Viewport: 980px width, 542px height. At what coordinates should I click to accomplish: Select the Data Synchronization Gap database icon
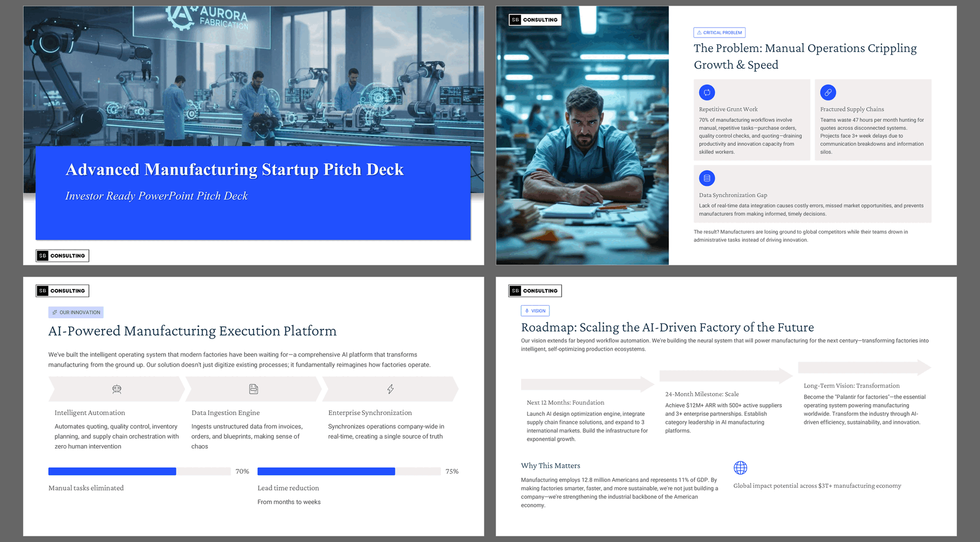707,178
